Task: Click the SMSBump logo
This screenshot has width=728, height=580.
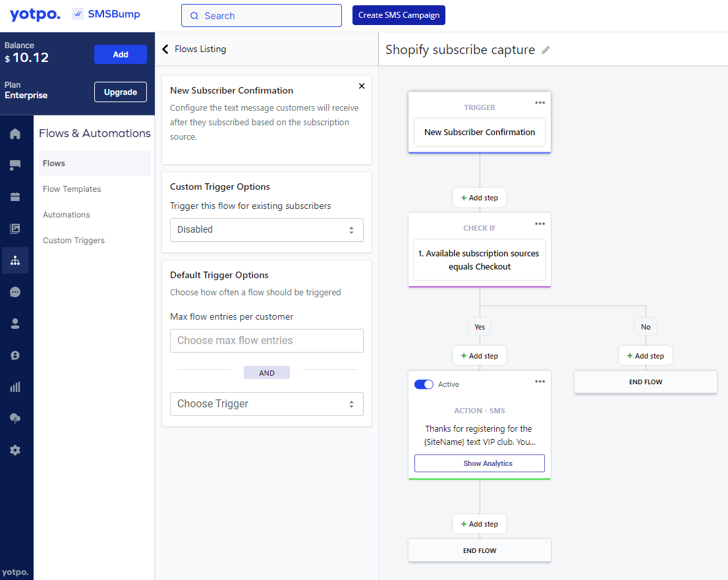Action: click(x=106, y=14)
